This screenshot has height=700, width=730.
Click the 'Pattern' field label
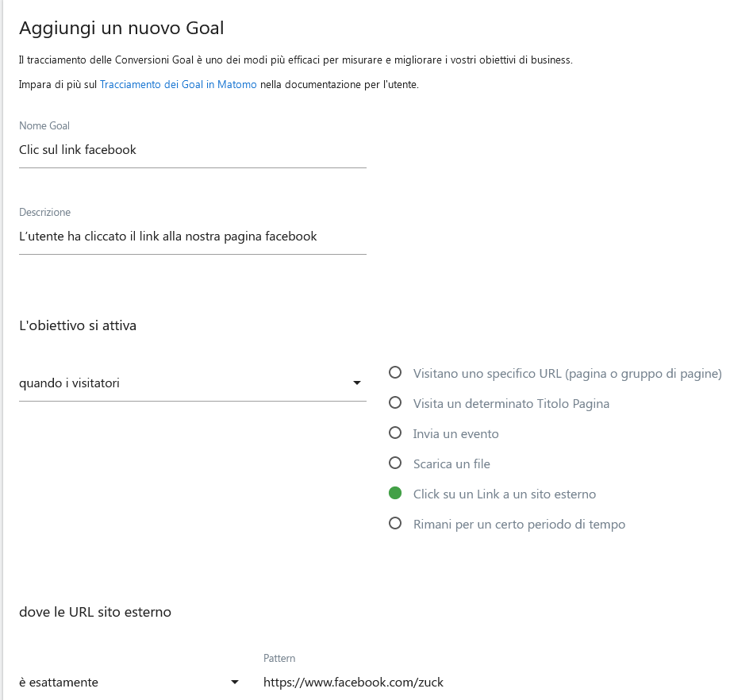pyautogui.click(x=279, y=659)
